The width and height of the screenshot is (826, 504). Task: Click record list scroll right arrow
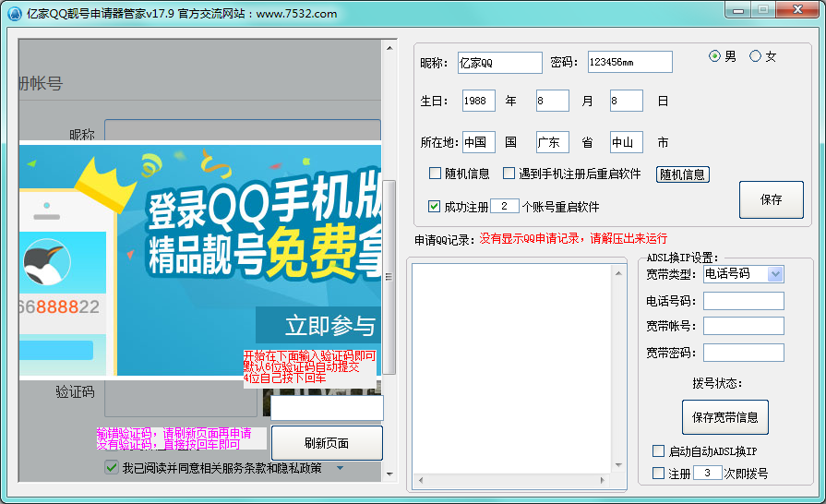click(602, 480)
